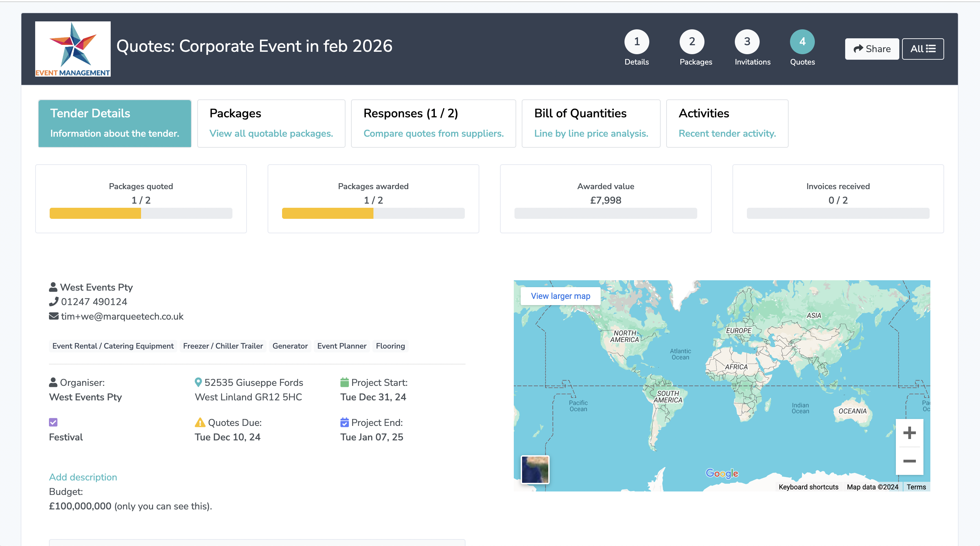Click step 1 Details circle

tap(637, 41)
